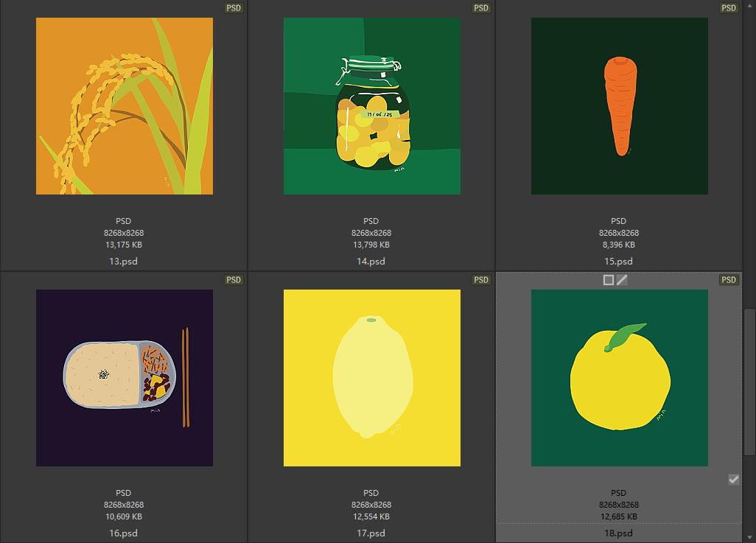Click the 16.psd file name label
Image resolution: width=756 pixels, height=543 pixels.
point(124,533)
